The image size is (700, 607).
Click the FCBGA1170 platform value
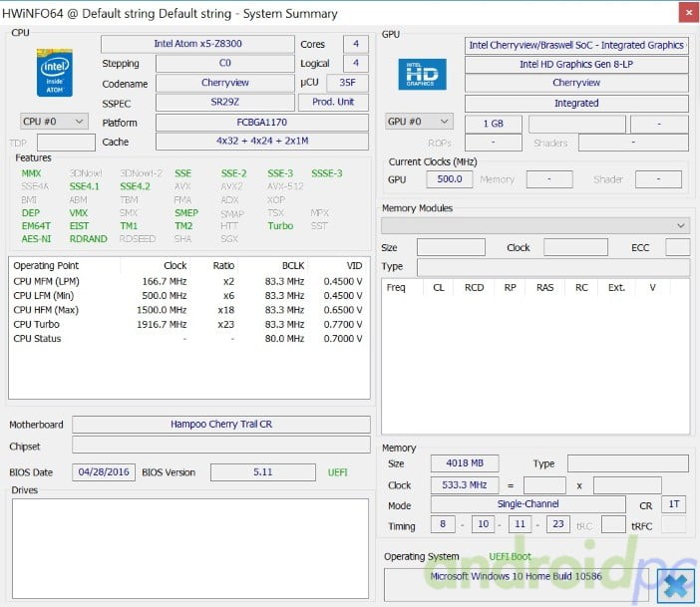pos(262,123)
